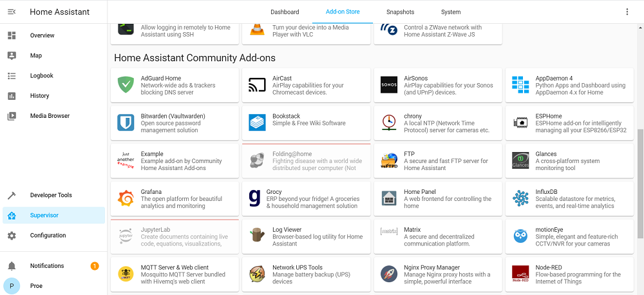Click the Notifications count badge
The height and width of the screenshot is (295, 644).
(x=95, y=266)
